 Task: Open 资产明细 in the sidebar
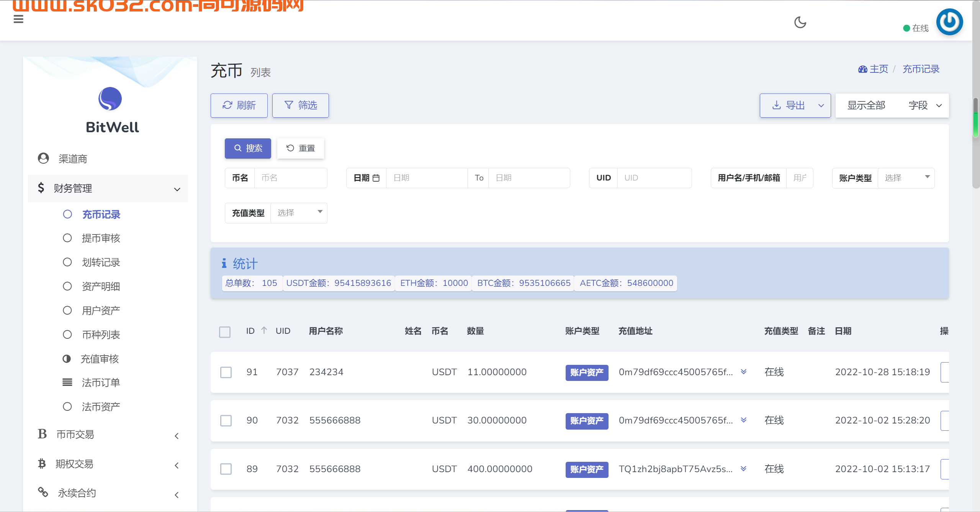101,286
